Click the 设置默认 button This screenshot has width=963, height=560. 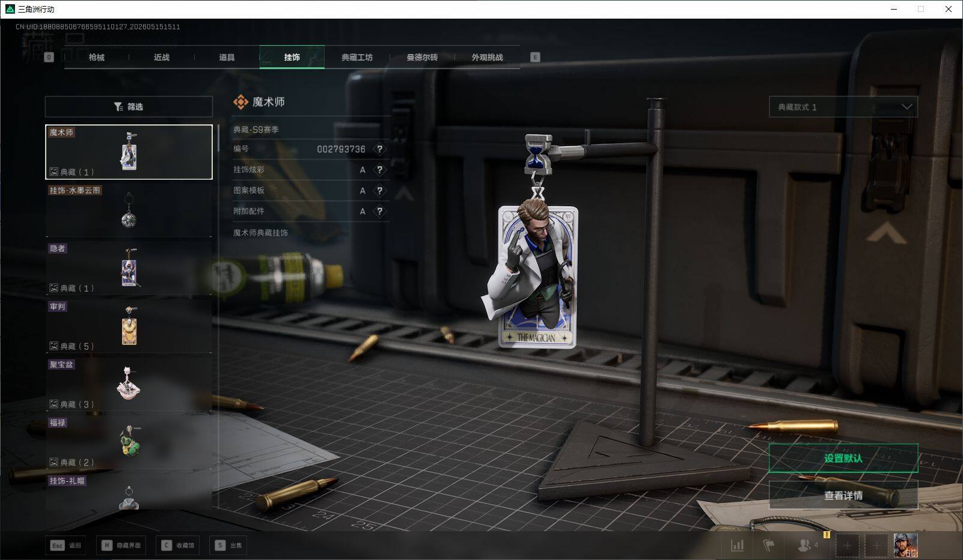843,458
